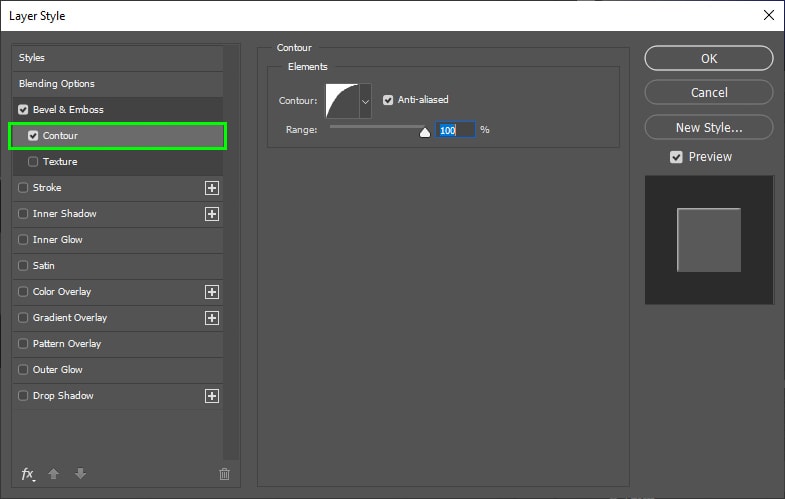Open the Contour picker dropdown arrow

365,100
